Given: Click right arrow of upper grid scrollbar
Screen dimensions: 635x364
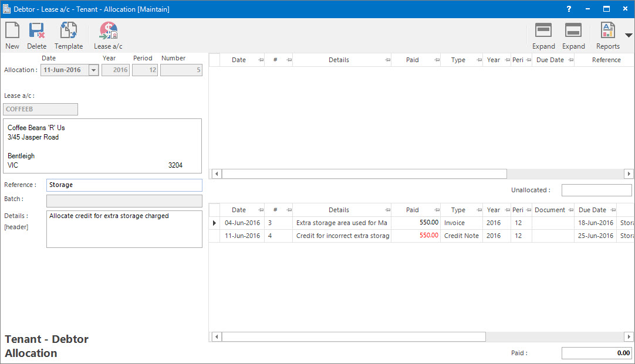Looking at the screenshot, I should tap(629, 174).
